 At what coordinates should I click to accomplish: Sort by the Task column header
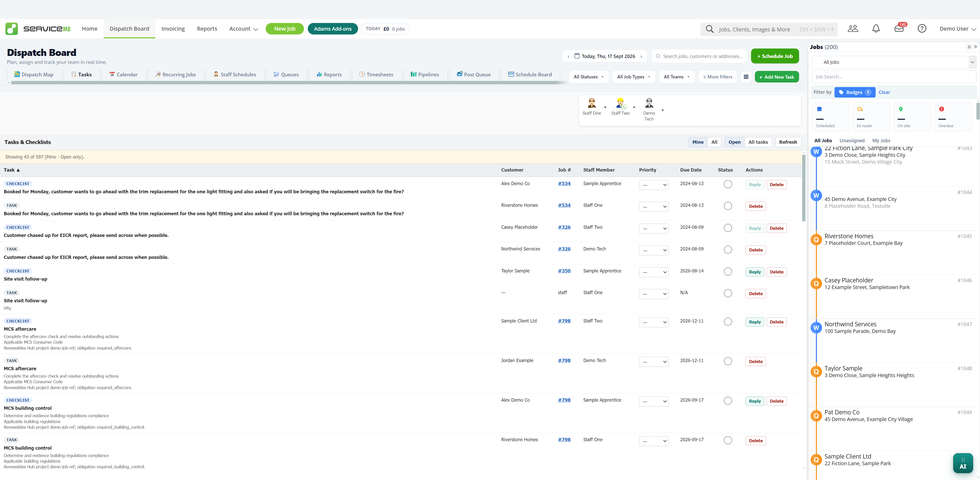[12, 170]
